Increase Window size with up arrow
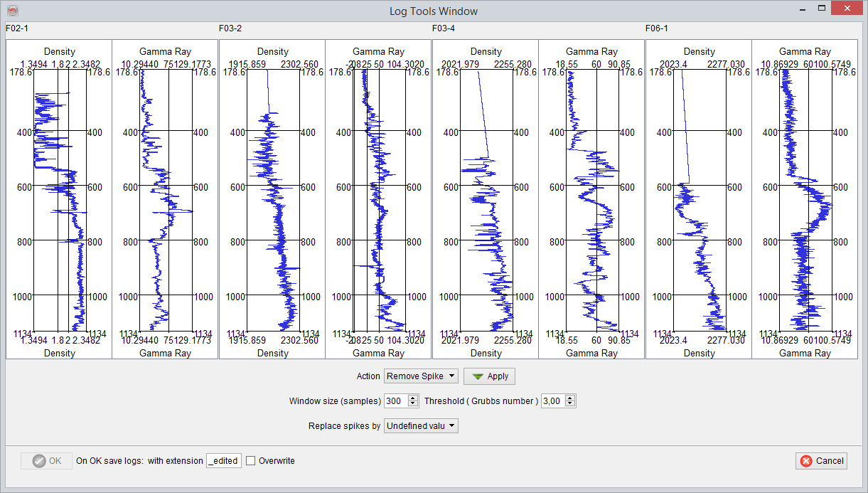Image resolution: width=868 pixels, height=493 pixels. (414, 398)
